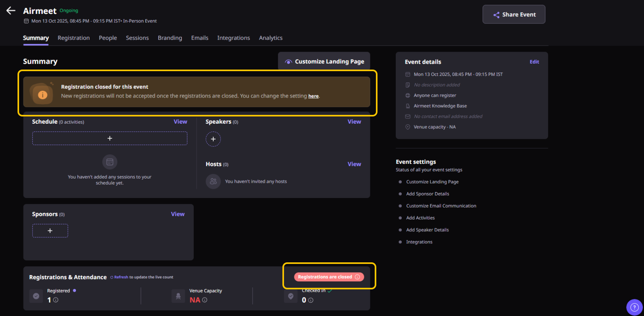The image size is (644, 316).
Task: Open Customize Landing Page in Event settings
Action: [x=432, y=182]
